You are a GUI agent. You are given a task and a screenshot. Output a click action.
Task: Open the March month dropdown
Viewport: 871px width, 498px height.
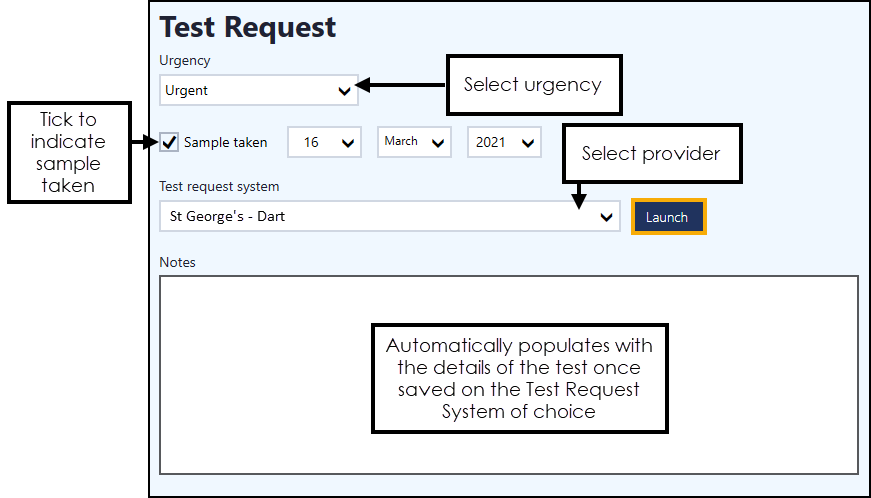(414, 142)
